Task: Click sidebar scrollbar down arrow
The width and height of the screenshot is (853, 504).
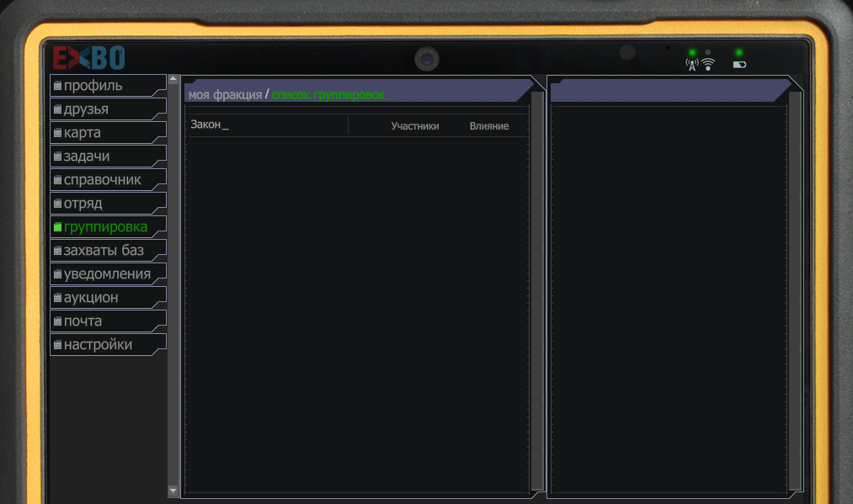Action: (x=173, y=491)
